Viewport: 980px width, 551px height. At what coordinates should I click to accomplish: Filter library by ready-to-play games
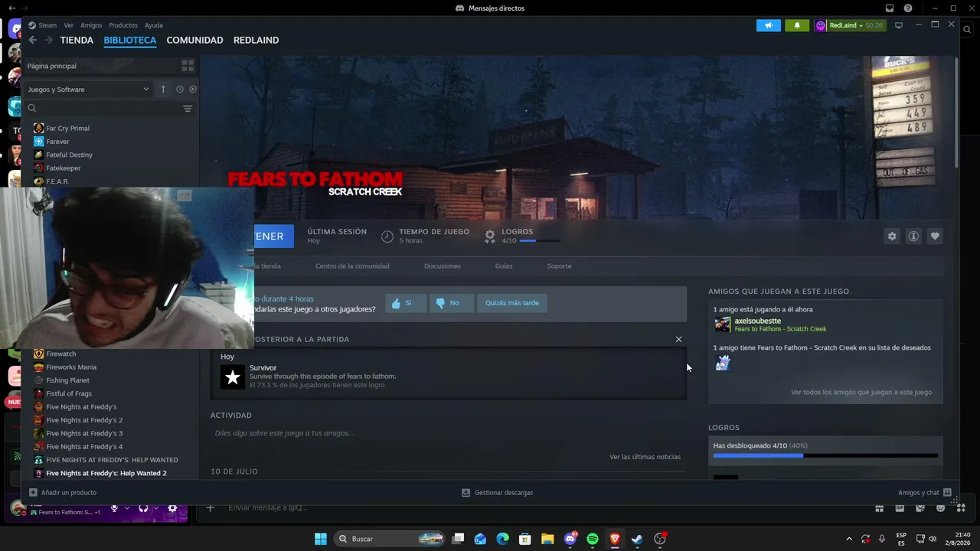tap(193, 90)
